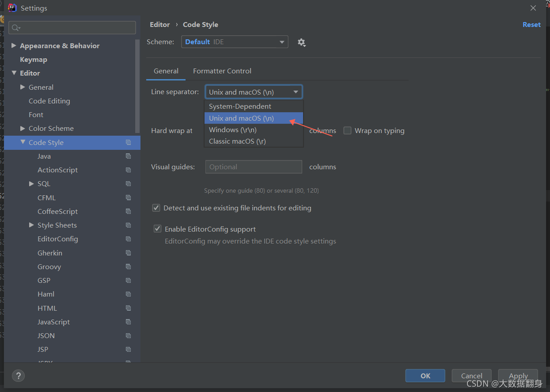550x392 pixels.
Task: Switch to the Formatter Control tab
Action: [222, 71]
